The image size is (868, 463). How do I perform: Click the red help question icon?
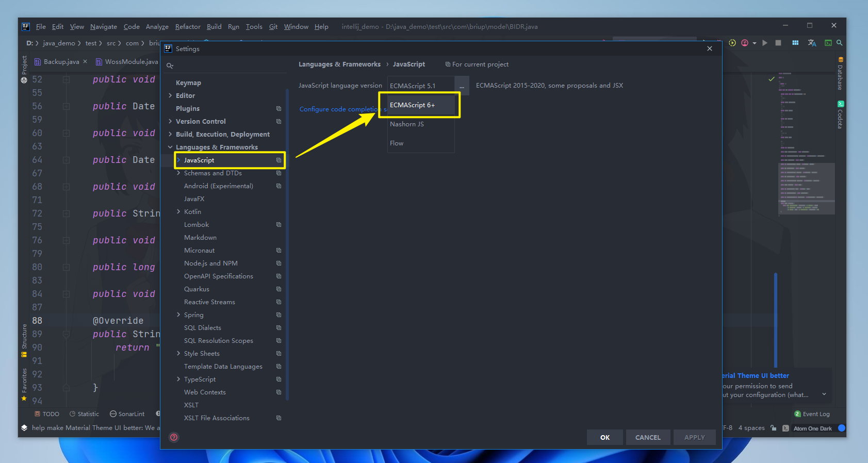coord(174,437)
